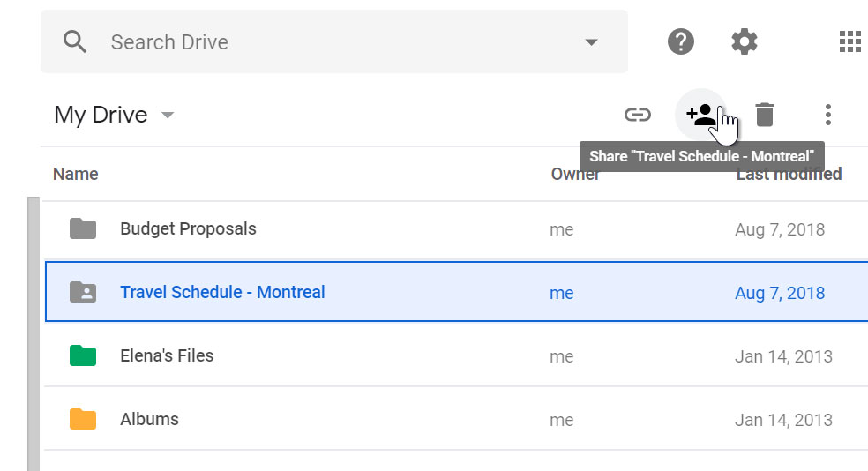
Task: Open the Settings gear icon
Action: (x=745, y=41)
